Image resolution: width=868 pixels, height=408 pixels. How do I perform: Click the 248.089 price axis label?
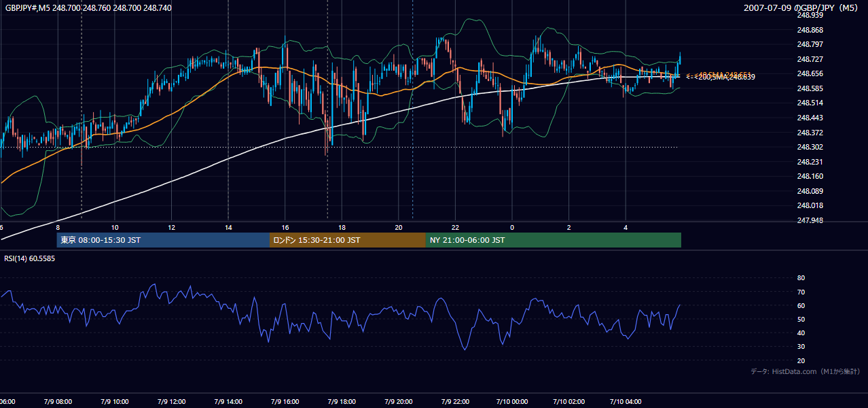(x=810, y=191)
